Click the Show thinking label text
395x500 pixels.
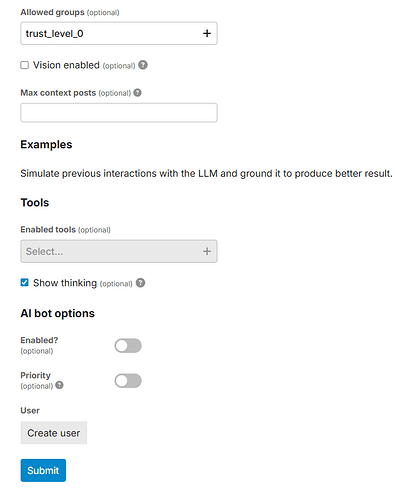click(x=65, y=283)
